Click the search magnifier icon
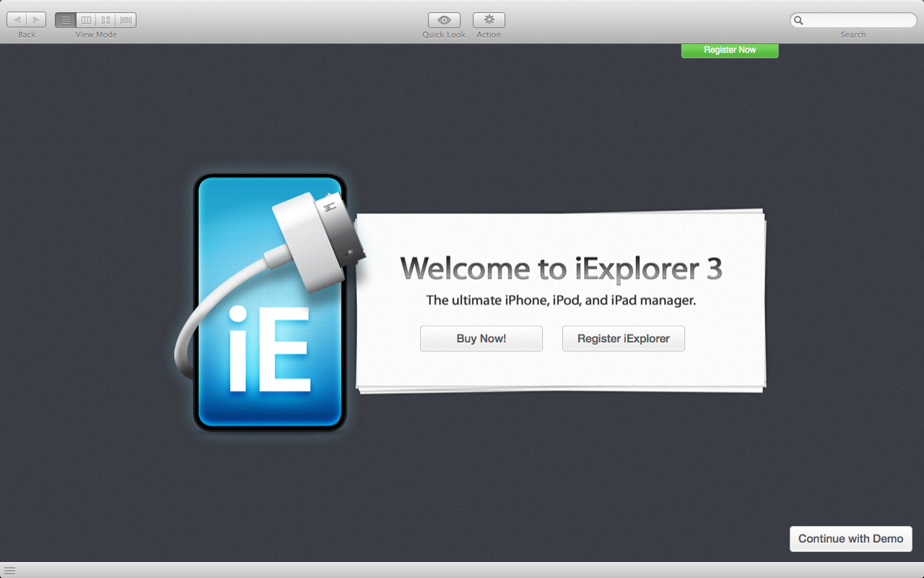 [x=798, y=20]
